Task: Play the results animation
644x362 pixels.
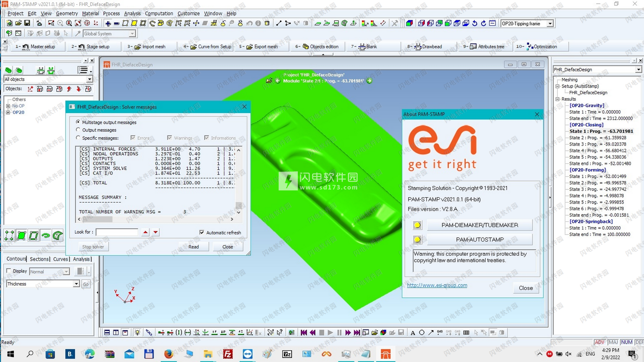Action: click(x=330, y=333)
